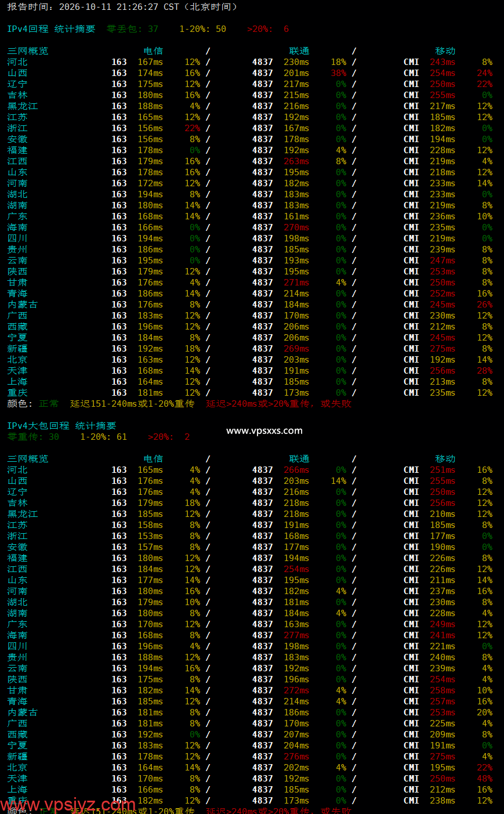Click the 48% retransmit value for 天津
The width and height of the screenshot is (504, 814).
click(485, 779)
